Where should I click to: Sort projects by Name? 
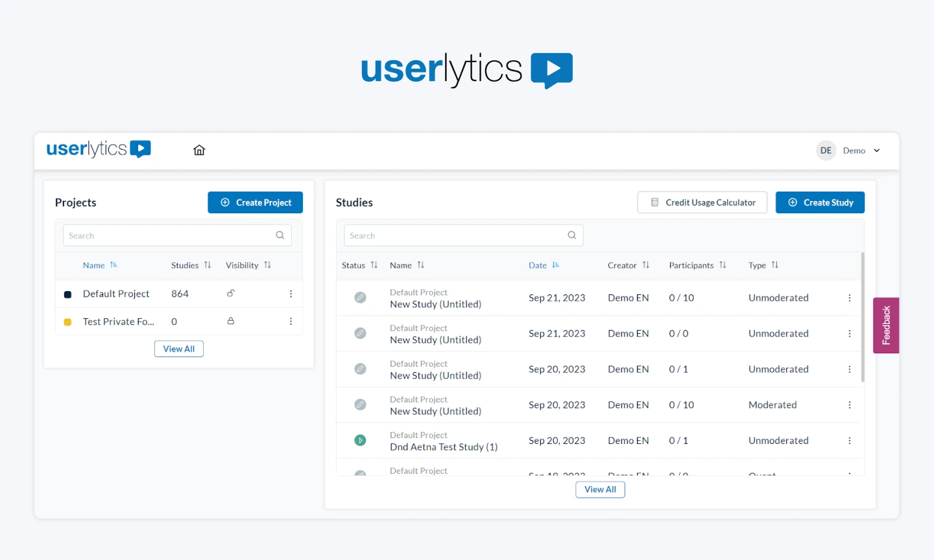[100, 265]
